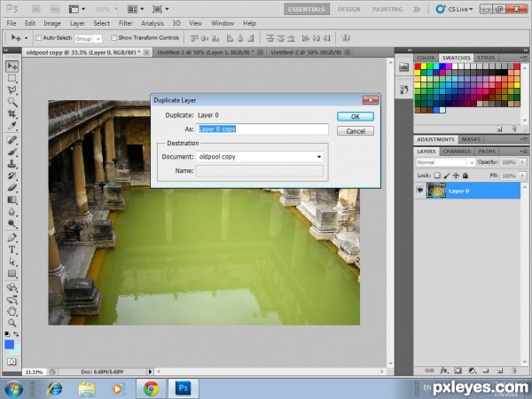Open the layer Fill arrow
Image resolution: width=532 pixels, height=399 pixels.
pyautogui.click(x=522, y=176)
